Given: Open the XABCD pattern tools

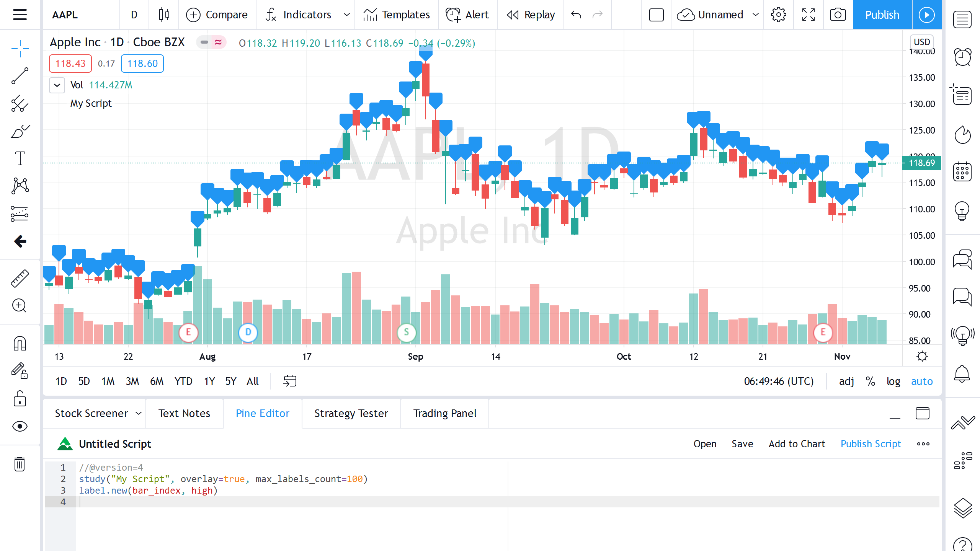Looking at the screenshot, I should coord(20,186).
